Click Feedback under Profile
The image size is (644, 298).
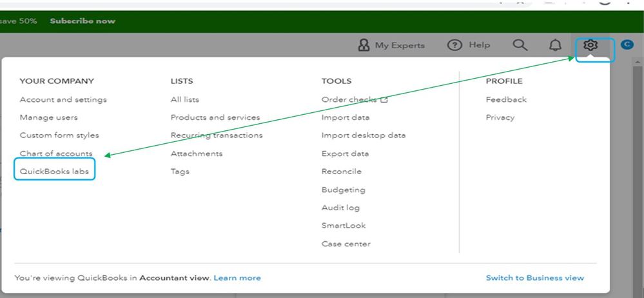click(x=506, y=99)
